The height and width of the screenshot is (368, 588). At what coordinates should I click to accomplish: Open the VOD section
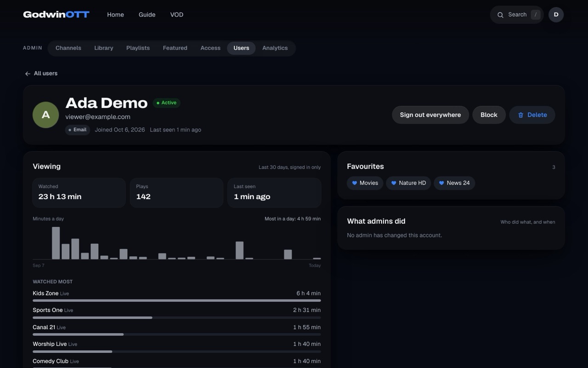point(177,15)
